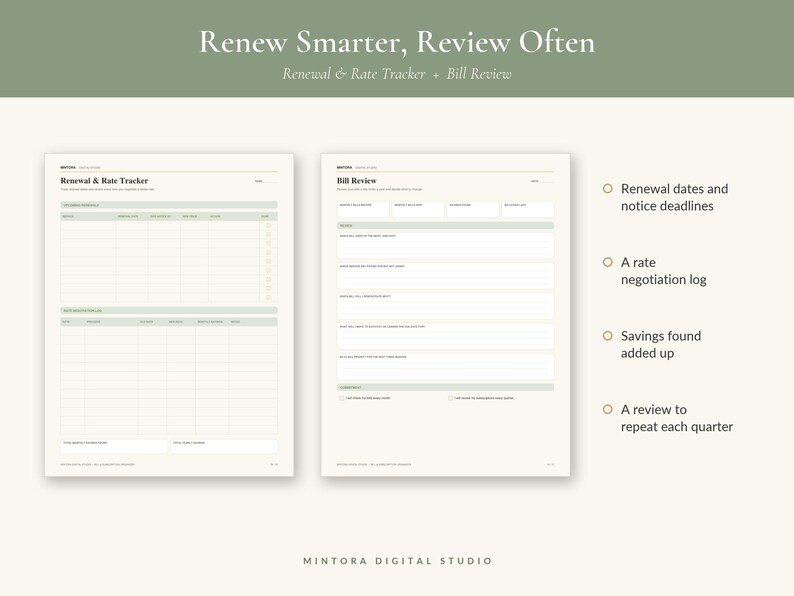Tick the bottommost Done checkbox in Upcoming Renewals
794x596 pixels.
click(268, 297)
